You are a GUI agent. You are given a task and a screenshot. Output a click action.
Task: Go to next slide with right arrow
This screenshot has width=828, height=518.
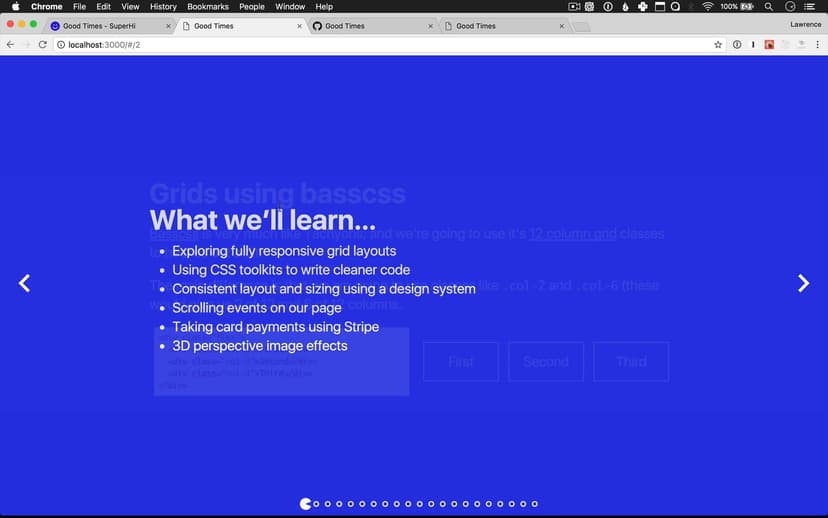pos(803,284)
